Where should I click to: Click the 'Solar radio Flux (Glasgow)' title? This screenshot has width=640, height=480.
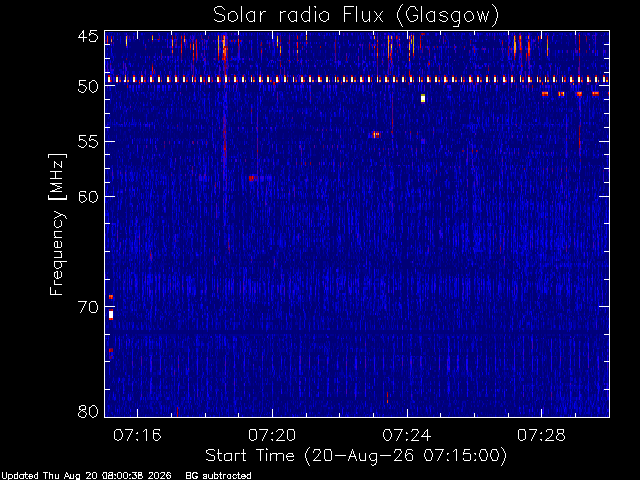[x=356, y=15]
